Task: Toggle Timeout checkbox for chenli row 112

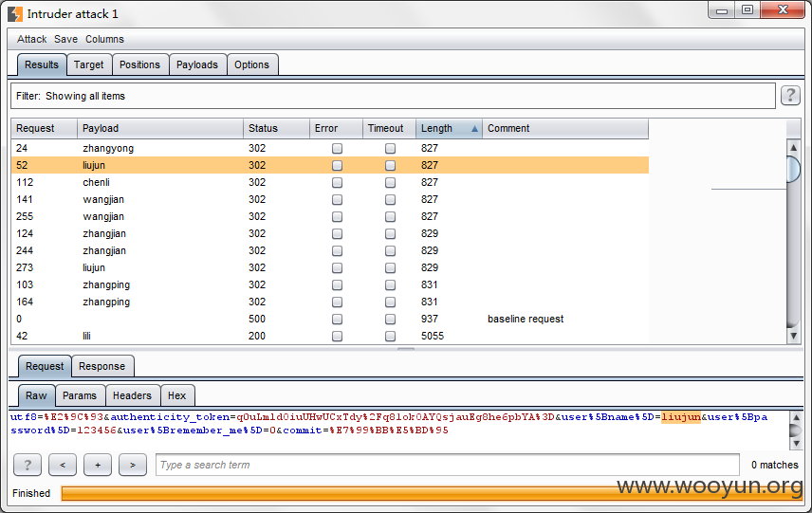Action: point(391,183)
